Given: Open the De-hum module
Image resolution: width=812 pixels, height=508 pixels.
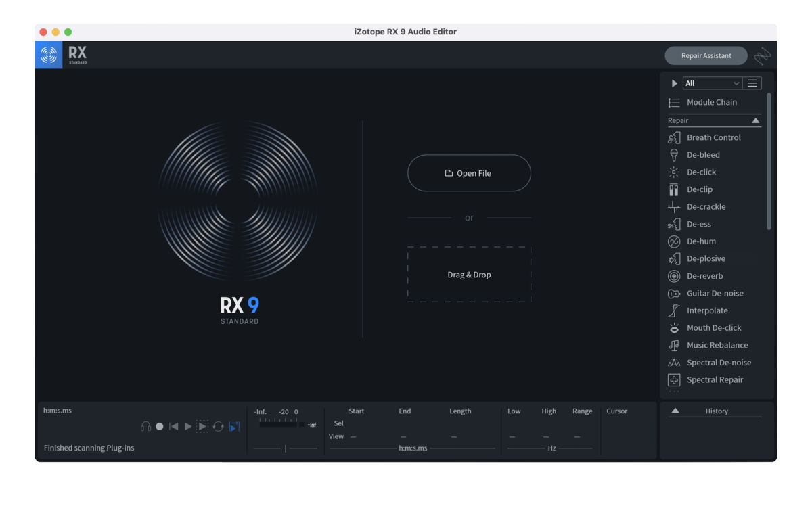Looking at the screenshot, I should pos(692,241).
